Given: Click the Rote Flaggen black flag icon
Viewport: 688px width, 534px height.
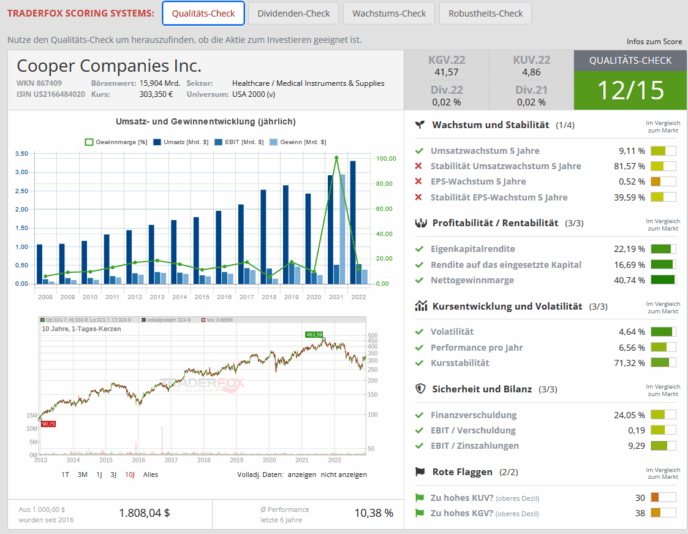Looking at the screenshot, I should point(421,471).
